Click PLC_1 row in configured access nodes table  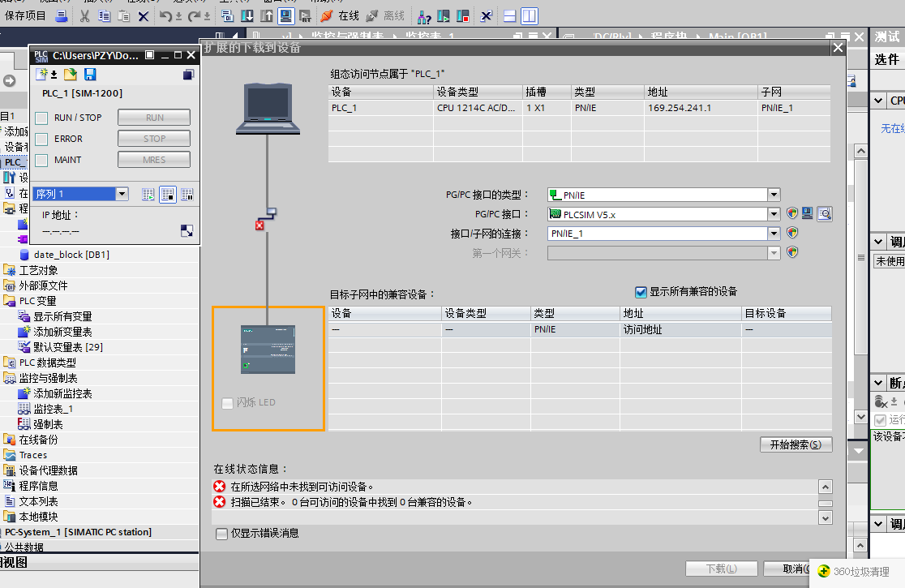coord(580,108)
